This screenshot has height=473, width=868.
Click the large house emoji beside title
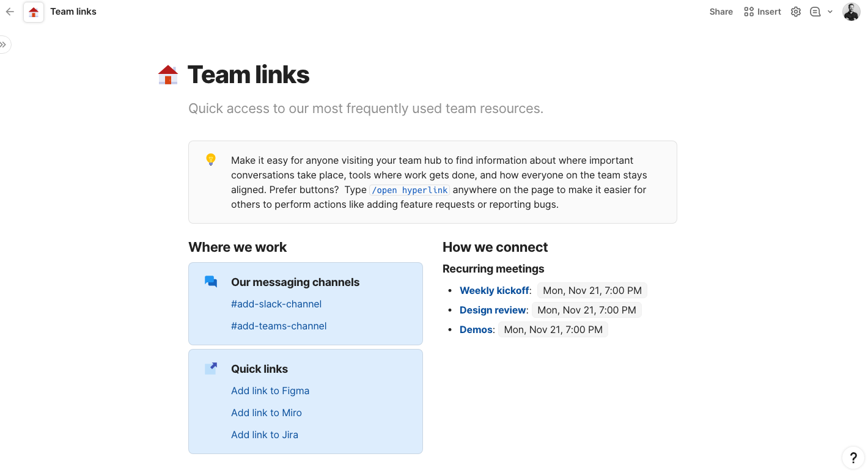168,75
